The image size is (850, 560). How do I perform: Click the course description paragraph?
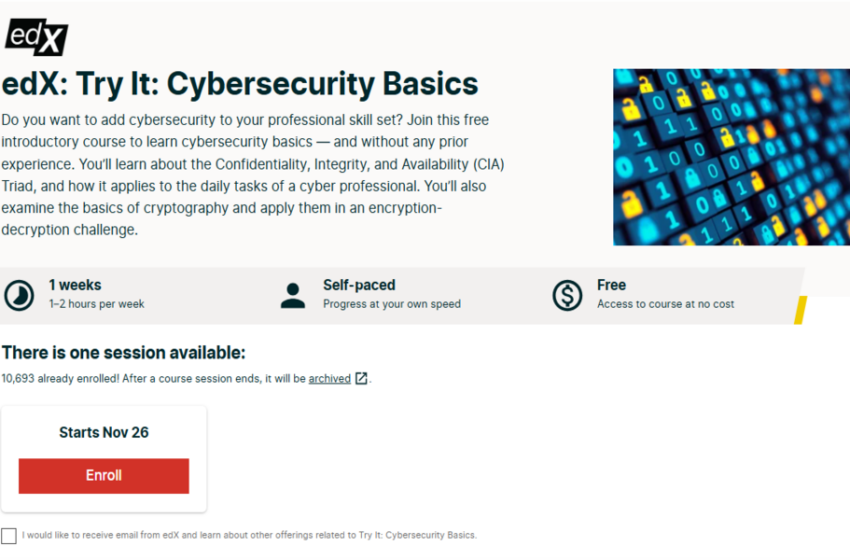click(253, 175)
